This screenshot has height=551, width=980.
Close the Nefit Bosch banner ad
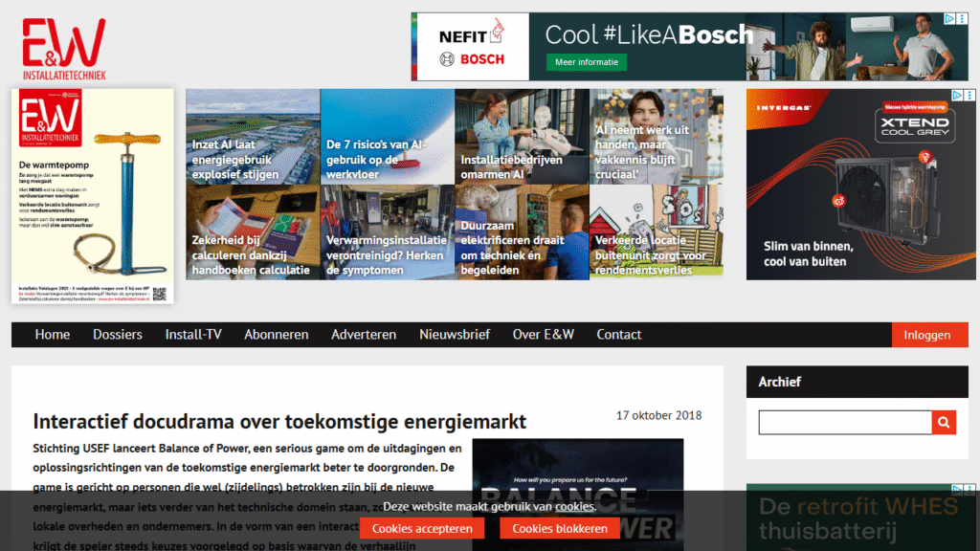coord(962,18)
